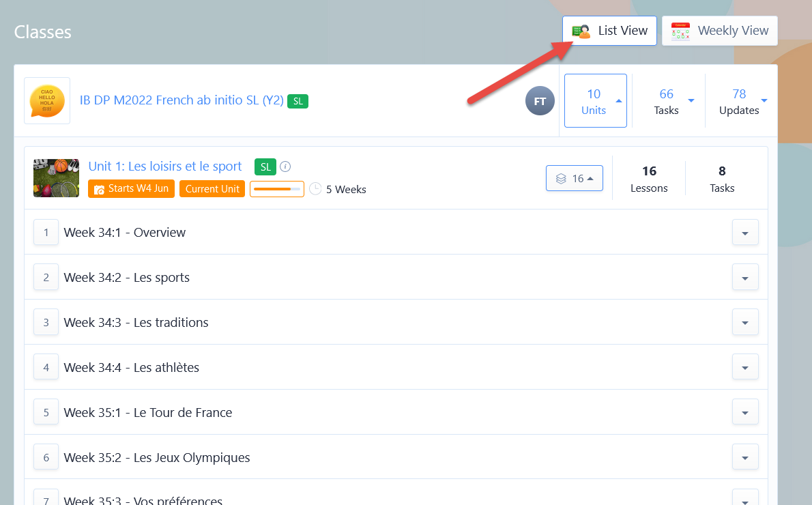The image size is (812, 505).
Task: Expand Week 34:2 - Les sports lesson
Action: point(745,278)
